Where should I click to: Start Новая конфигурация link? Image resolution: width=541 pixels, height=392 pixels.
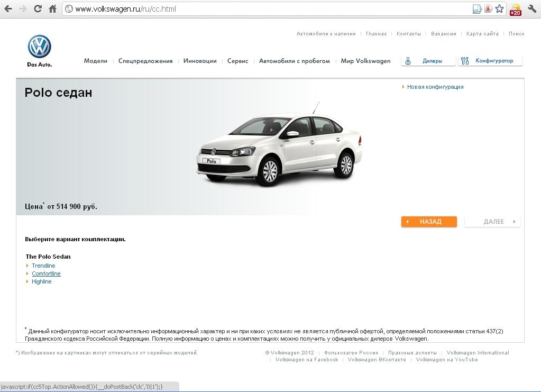click(x=435, y=87)
